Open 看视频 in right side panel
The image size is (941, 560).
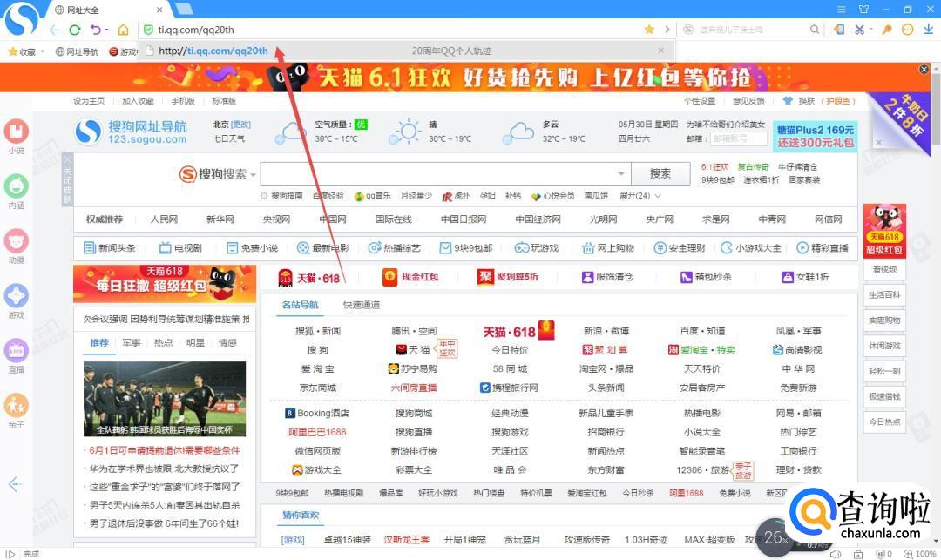click(x=884, y=270)
